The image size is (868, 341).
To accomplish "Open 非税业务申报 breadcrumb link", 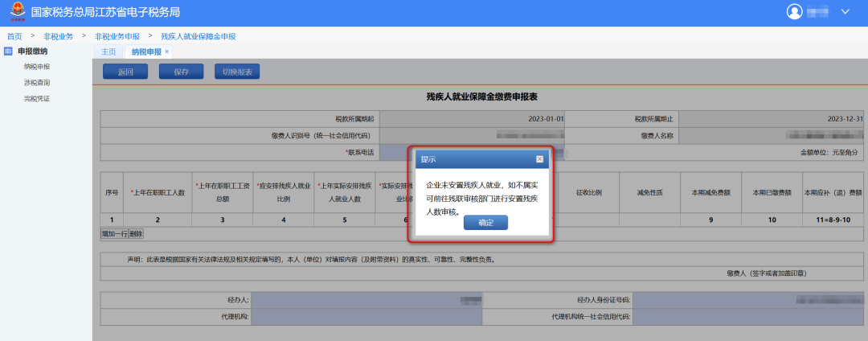I will pyautogui.click(x=117, y=36).
